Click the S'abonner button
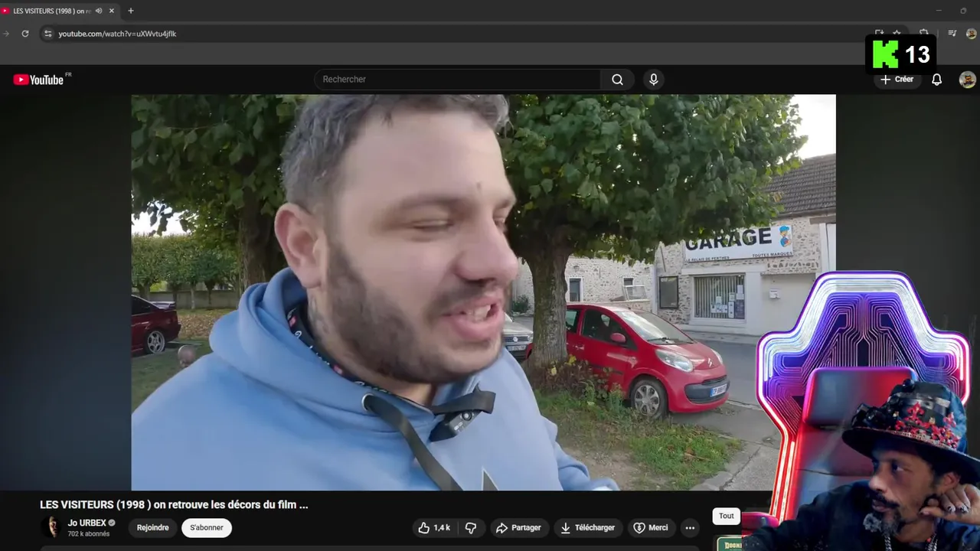 point(207,528)
